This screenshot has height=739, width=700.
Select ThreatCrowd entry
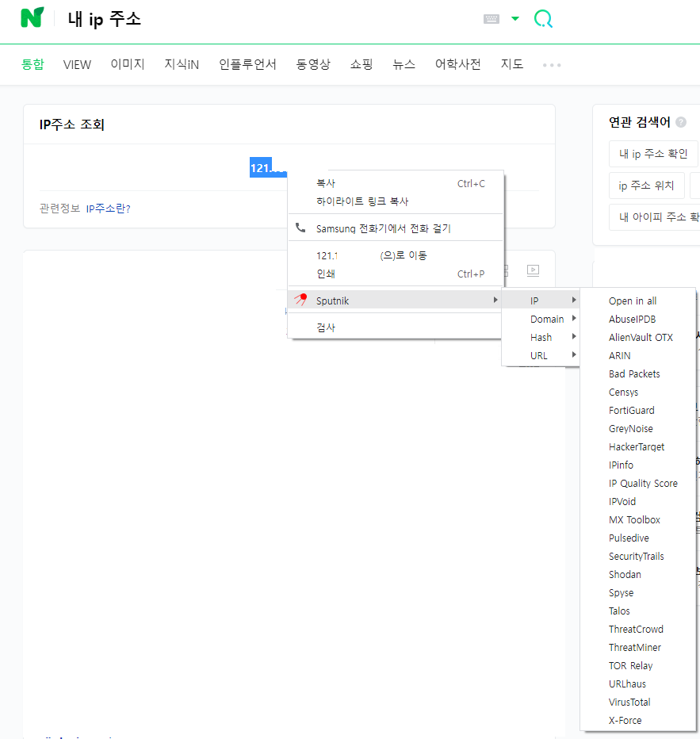(638, 630)
